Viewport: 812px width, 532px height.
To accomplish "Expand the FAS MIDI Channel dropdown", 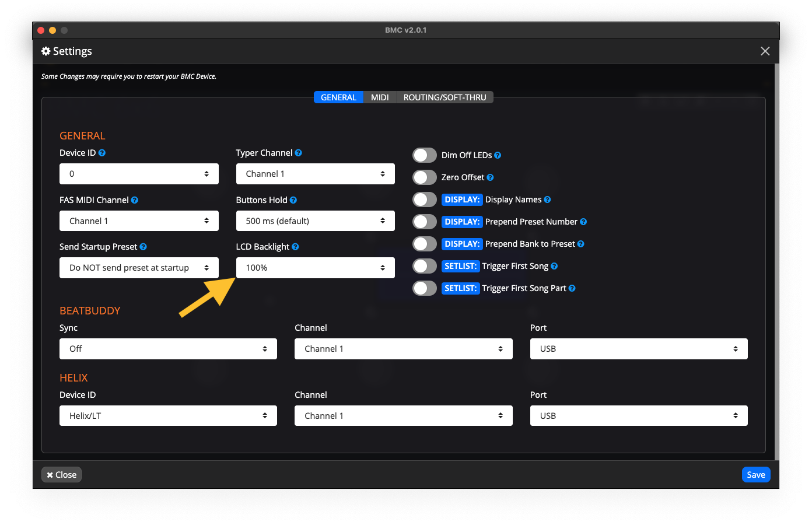I will pos(139,221).
